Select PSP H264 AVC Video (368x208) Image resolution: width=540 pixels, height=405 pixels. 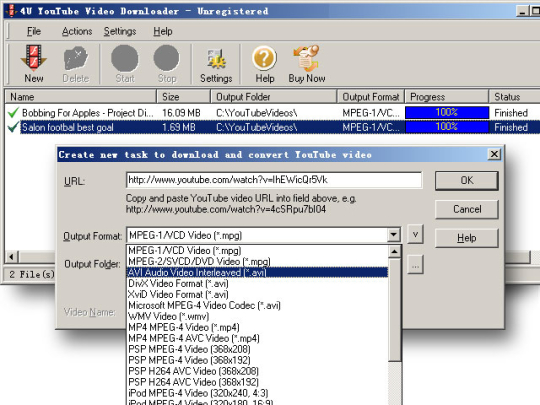tap(257, 371)
